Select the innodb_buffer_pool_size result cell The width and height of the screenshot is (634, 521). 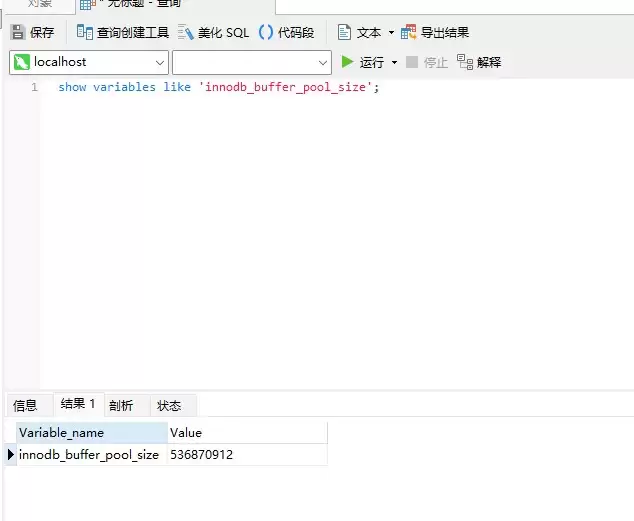(92, 455)
